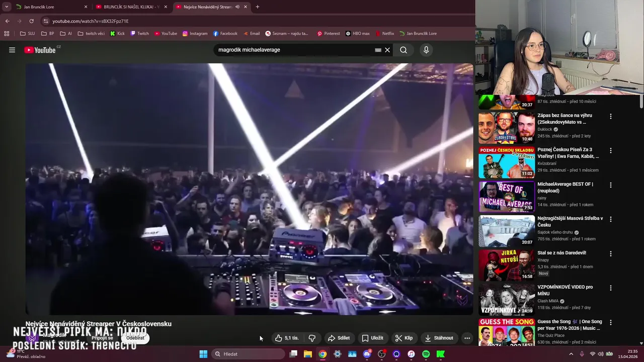This screenshot has height=362, width=644.
Task: Download video with Stáhnout button
Action: pos(439,338)
